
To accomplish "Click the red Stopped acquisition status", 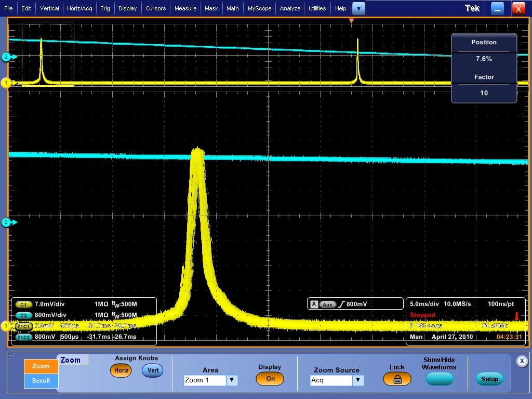I will (x=422, y=315).
